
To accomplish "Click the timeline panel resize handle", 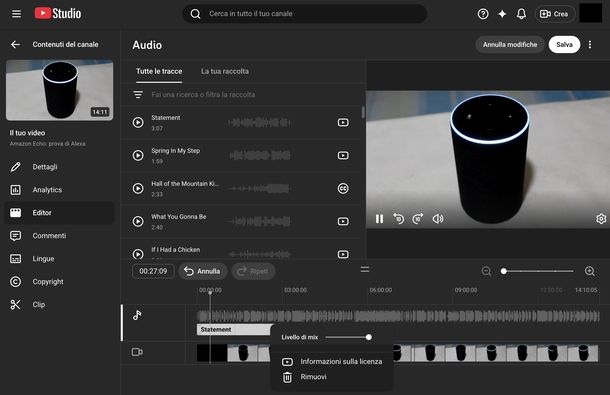I will click(x=365, y=269).
